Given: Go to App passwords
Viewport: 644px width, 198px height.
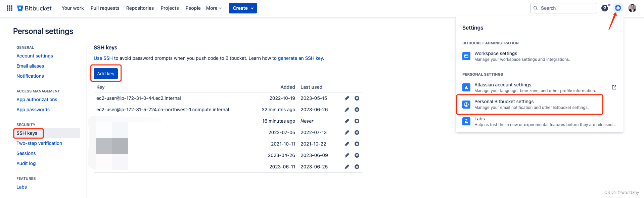Looking at the screenshot, I should 33,110.
